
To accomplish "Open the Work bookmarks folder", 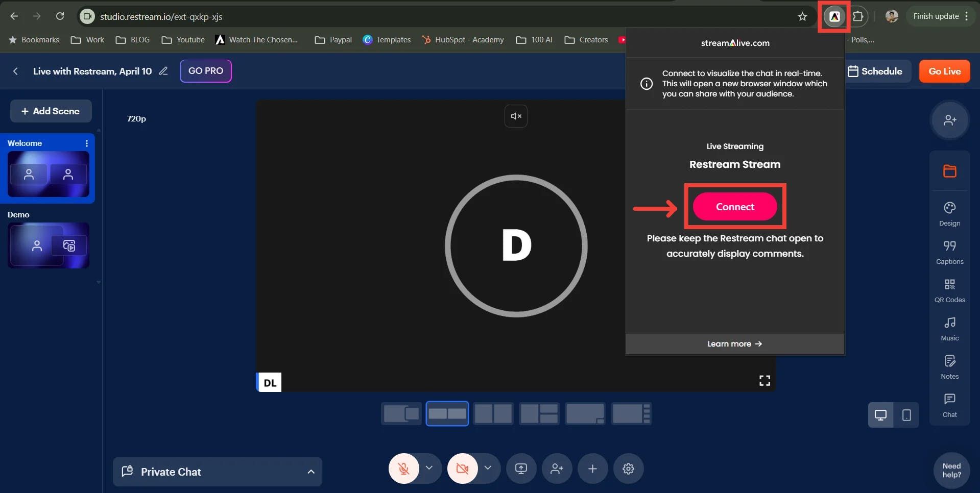I will 87,40.
